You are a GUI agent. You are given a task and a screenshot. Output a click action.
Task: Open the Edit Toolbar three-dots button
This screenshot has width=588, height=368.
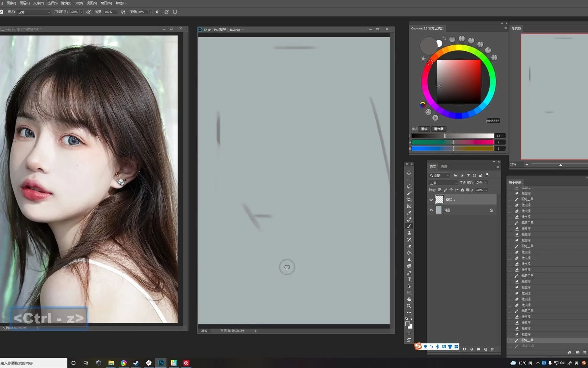tap(409, 312)
